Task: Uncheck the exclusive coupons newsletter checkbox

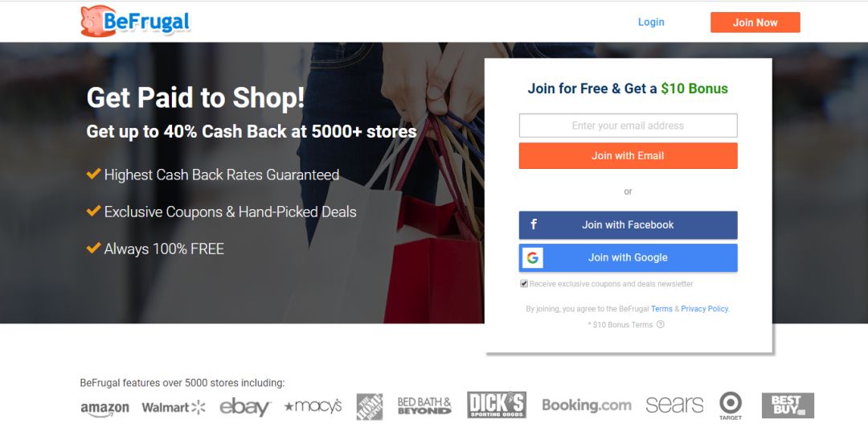Action: tap(524, 283)
